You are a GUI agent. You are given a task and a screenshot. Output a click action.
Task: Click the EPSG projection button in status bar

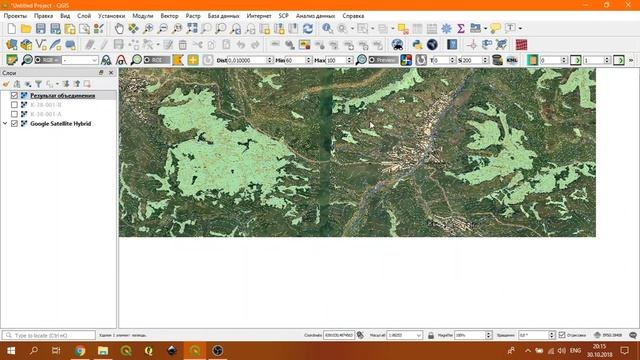point(608,335)
